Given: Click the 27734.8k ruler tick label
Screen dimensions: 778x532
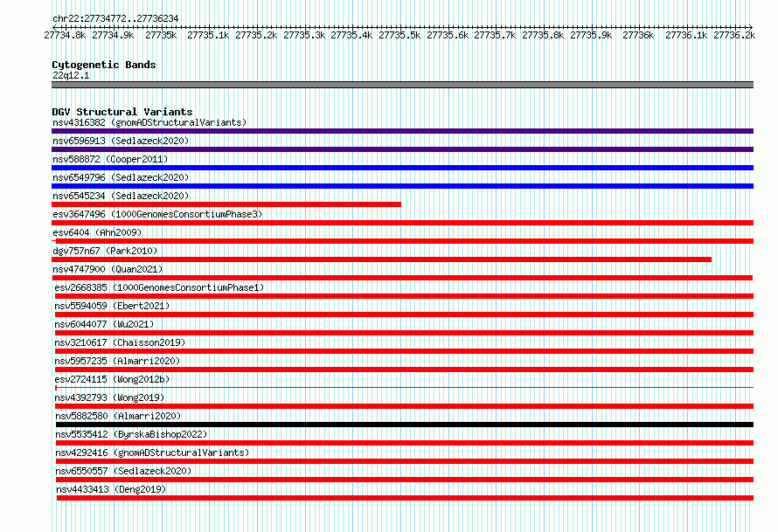Looking at the screenshot, I should (65, 35).
